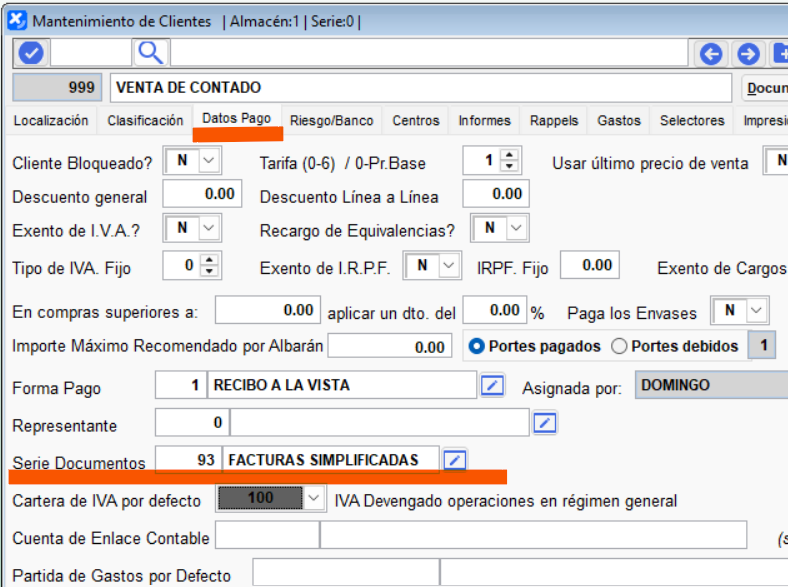Open the Cliente Bloqueado dropdown
The image size is (788, 587).
pos(209,160)
